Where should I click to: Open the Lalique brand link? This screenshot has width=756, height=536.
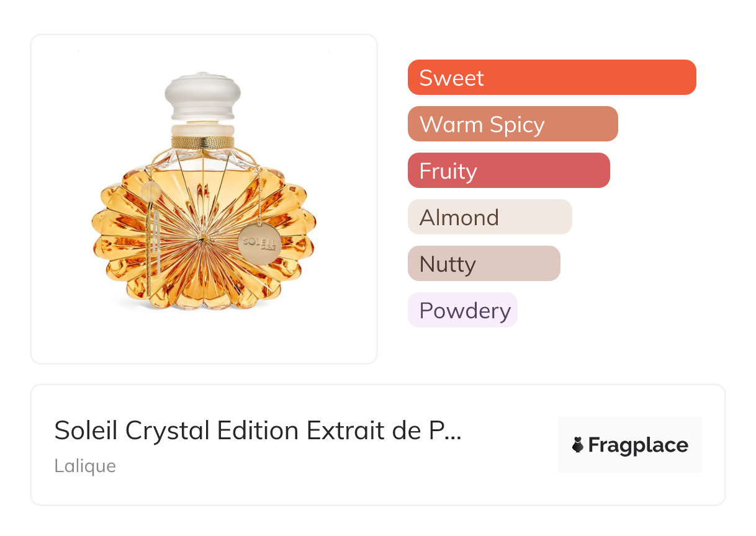84,466
